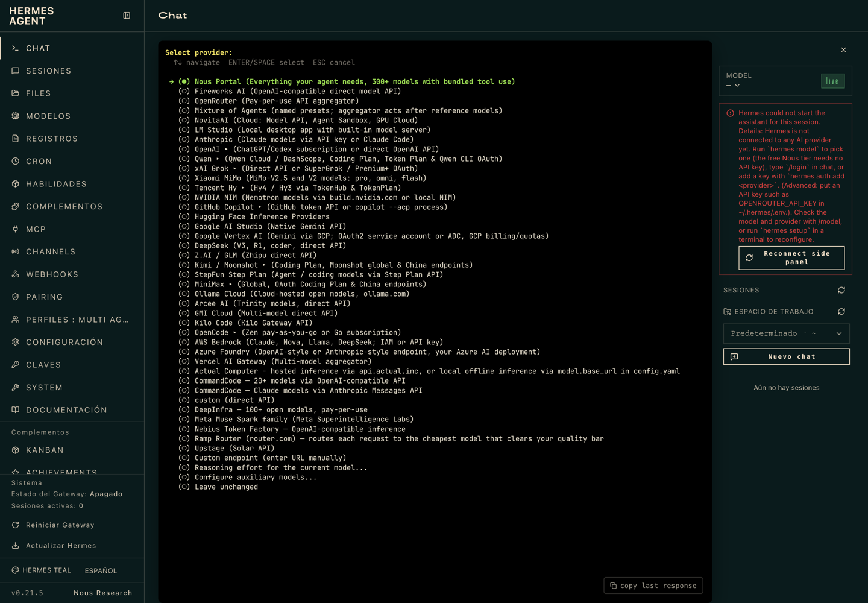Open the Predeterminado workspace dropdown
868x603 pixels.
[787, 333]
